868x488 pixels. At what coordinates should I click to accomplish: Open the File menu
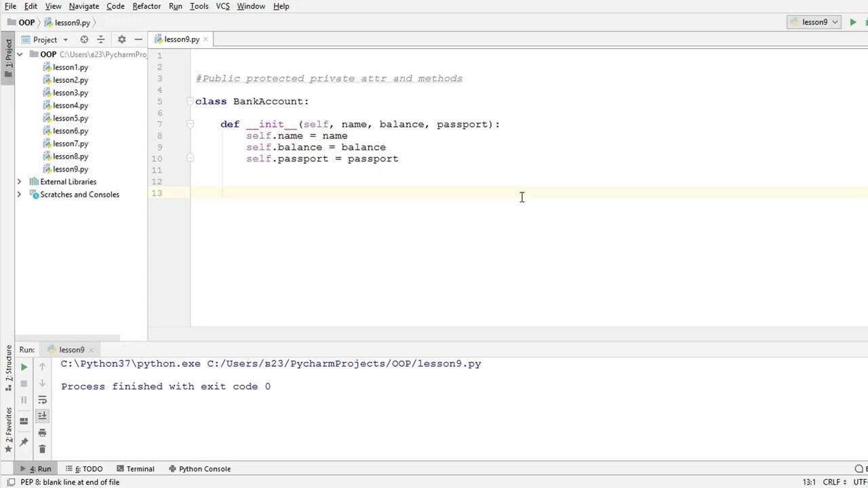pos(10,6)
